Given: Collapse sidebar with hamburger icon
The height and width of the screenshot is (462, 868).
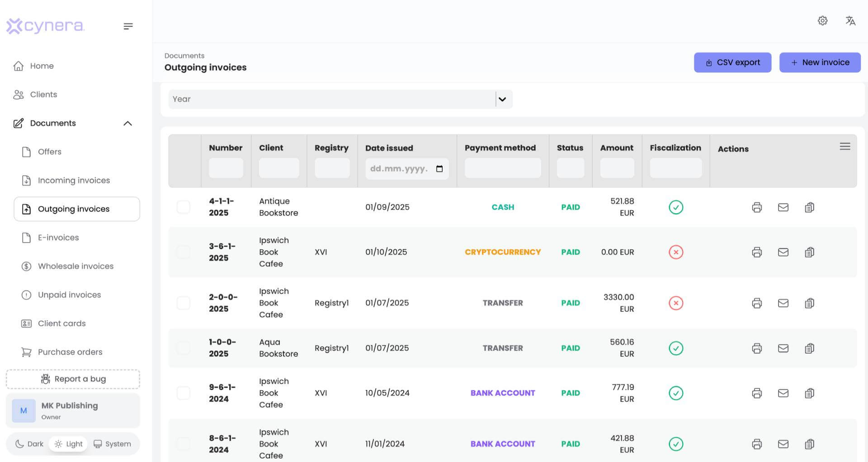Looking at the screenshot, I should click(x=128, y=26).
